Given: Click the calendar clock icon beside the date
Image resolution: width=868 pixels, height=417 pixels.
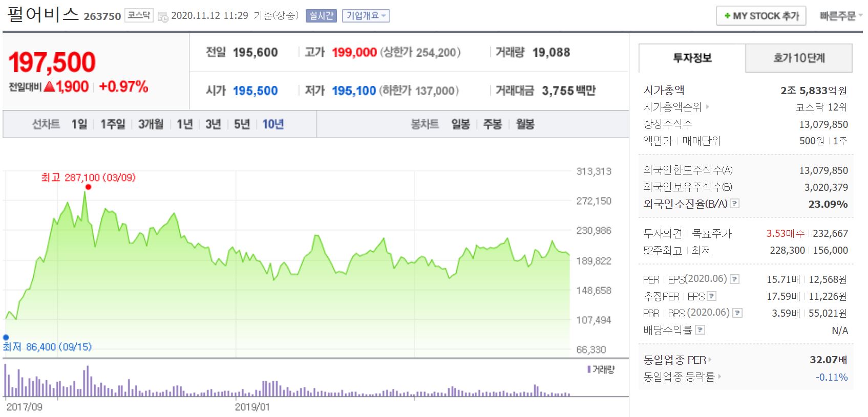Looking at the screenshot, I should (163, 16).
